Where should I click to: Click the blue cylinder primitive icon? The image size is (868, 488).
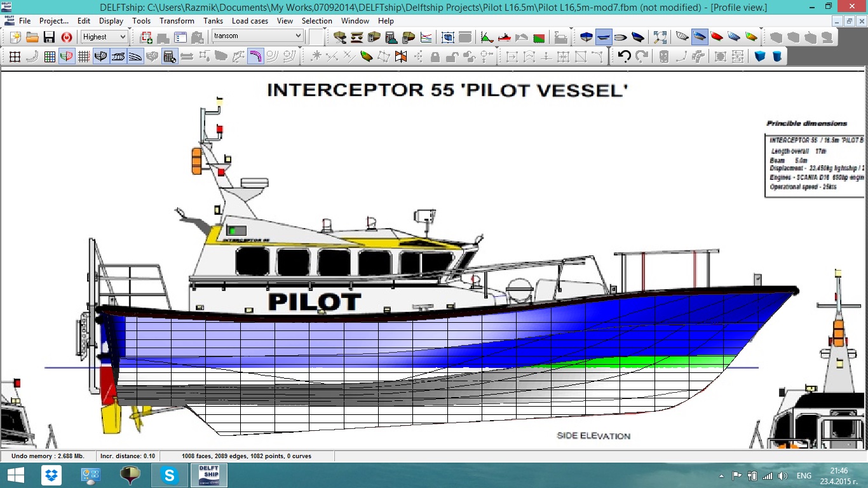click(x=776, y=57)
